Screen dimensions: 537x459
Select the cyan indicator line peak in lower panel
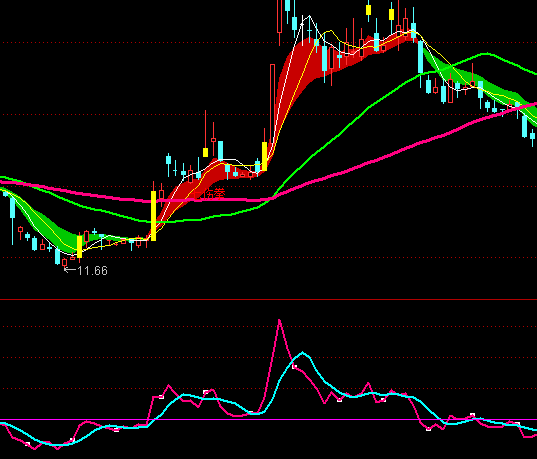(x=302, y=352)
